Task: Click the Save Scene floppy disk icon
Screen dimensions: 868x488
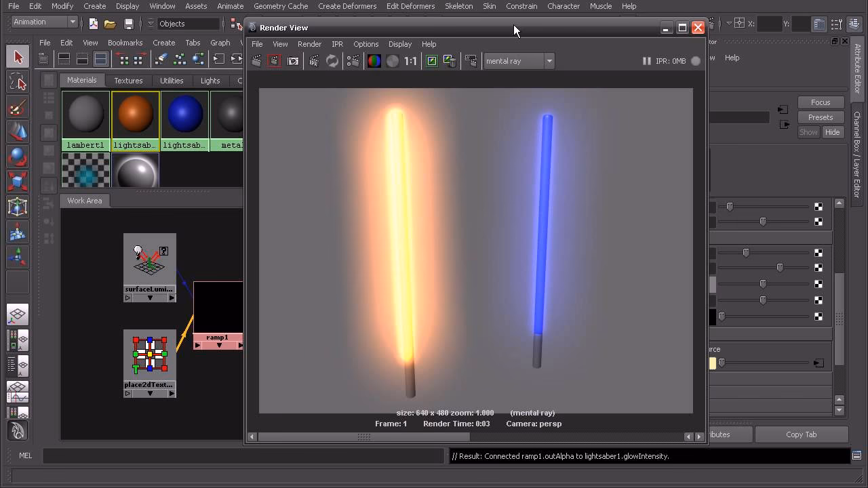Action: coord(129,24)
